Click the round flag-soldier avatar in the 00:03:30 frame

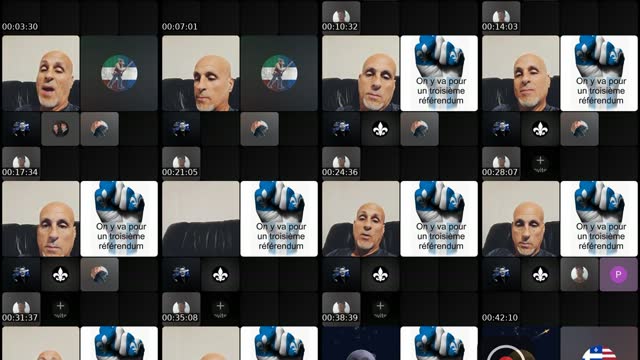pyautogui.click(x=119, y=73)
